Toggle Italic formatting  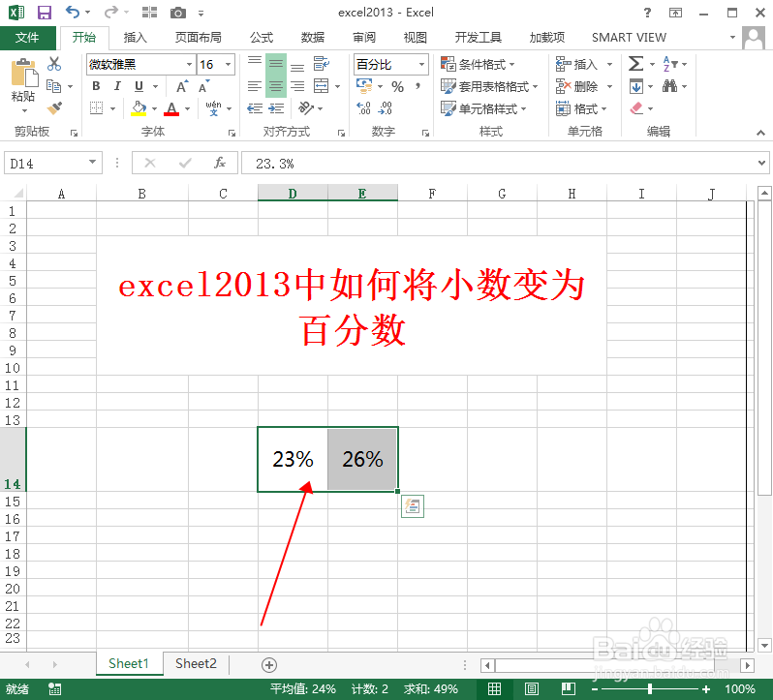coord(117,86)
